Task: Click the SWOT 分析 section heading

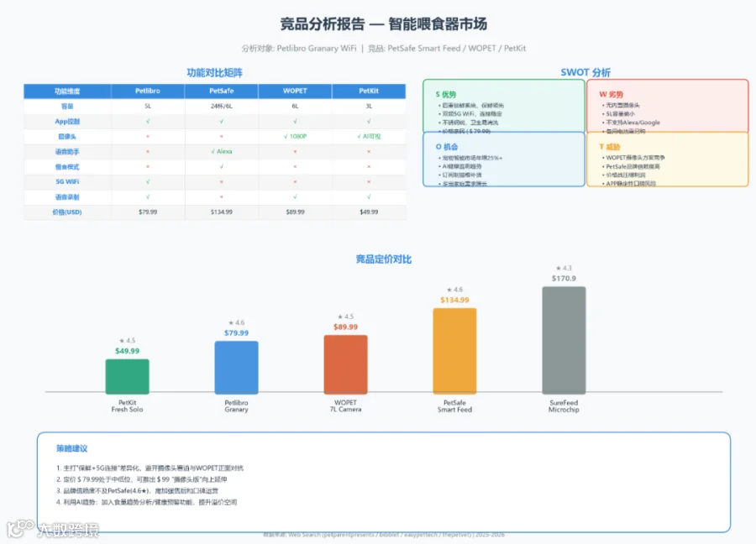Action: pyautogui.click(x=585, y=72)
